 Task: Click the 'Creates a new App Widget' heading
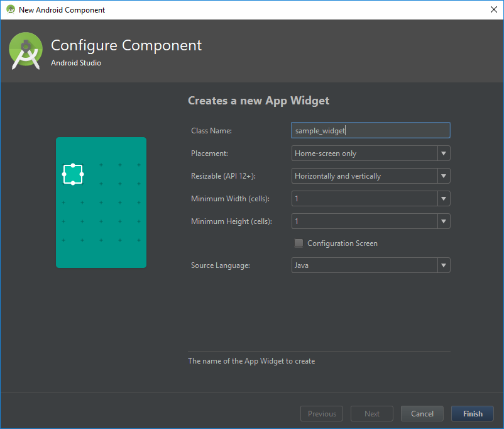pos(258,101)
